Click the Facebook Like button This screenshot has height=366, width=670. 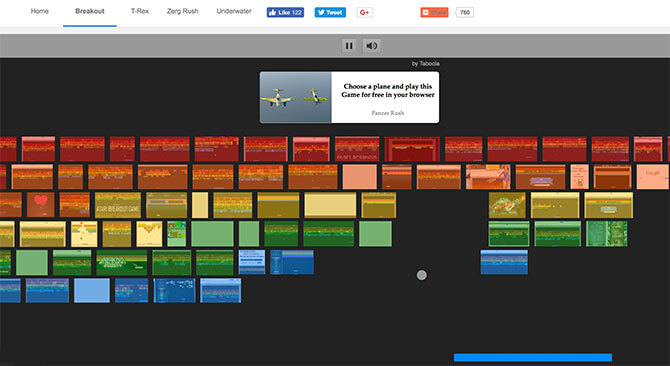[x=285, y=12]
